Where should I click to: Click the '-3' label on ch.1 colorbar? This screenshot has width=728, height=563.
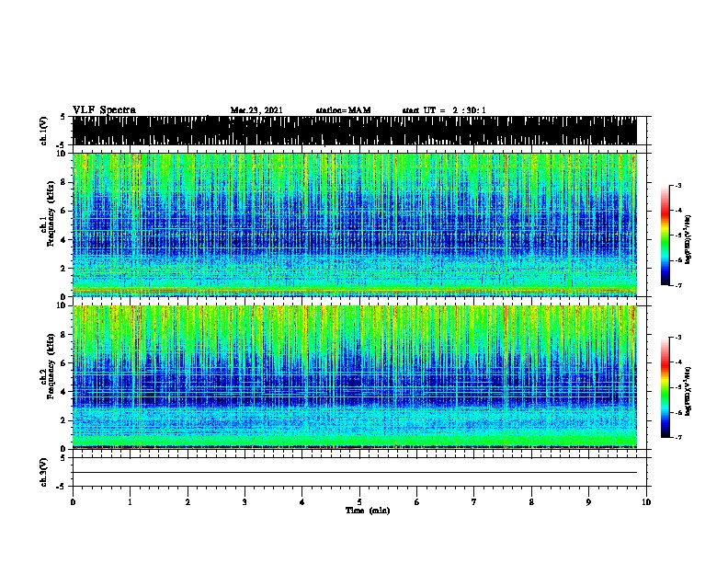(x=678, y=185)
